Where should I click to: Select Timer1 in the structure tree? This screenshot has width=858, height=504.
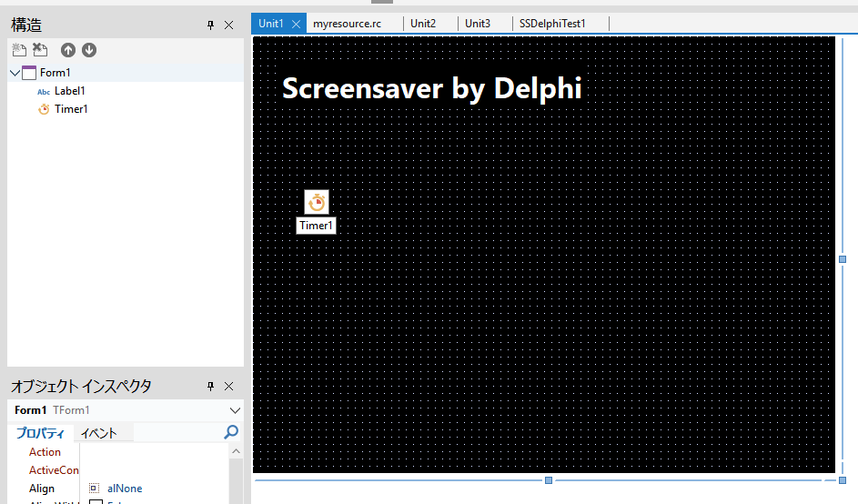[x=70, y=109]
